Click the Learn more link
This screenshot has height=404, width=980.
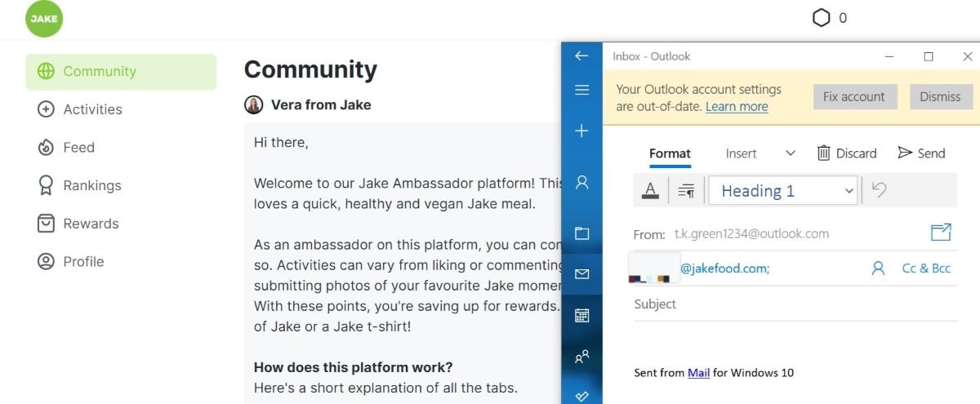(737, 106)
